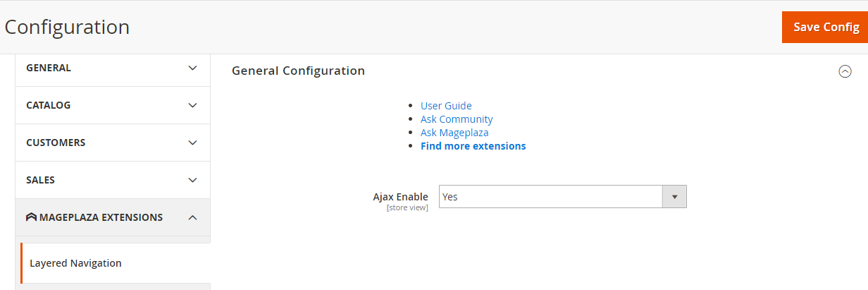This screenshot has width=868, height=290.
Task: Select Layered Navigation in the sidebar
Action: 75,263
